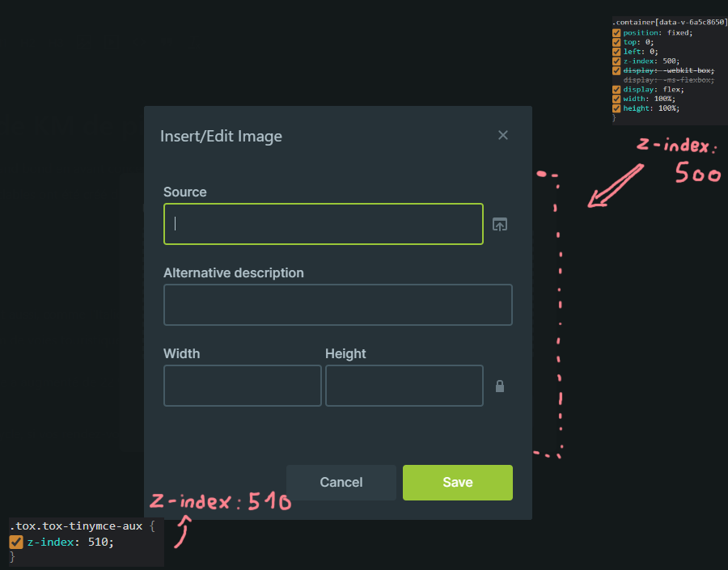Select the .container[data-v-6a5c8650] selector text
The width and height of the screenshot is (728, 570).
667,22
